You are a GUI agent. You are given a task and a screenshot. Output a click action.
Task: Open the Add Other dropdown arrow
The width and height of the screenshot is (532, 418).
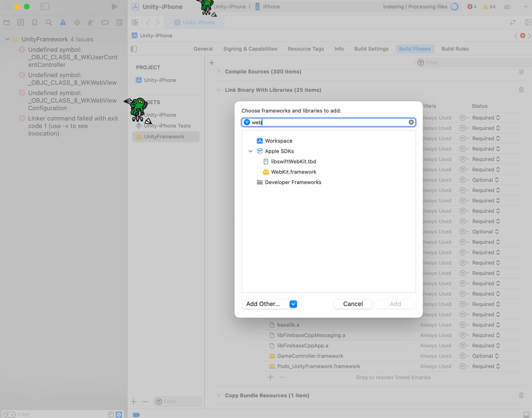[293, 304]
